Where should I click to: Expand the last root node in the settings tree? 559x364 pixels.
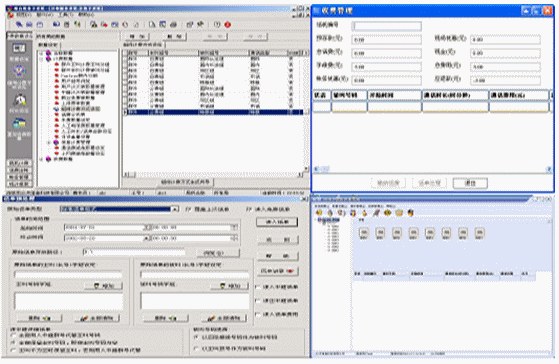pos(41,159)
